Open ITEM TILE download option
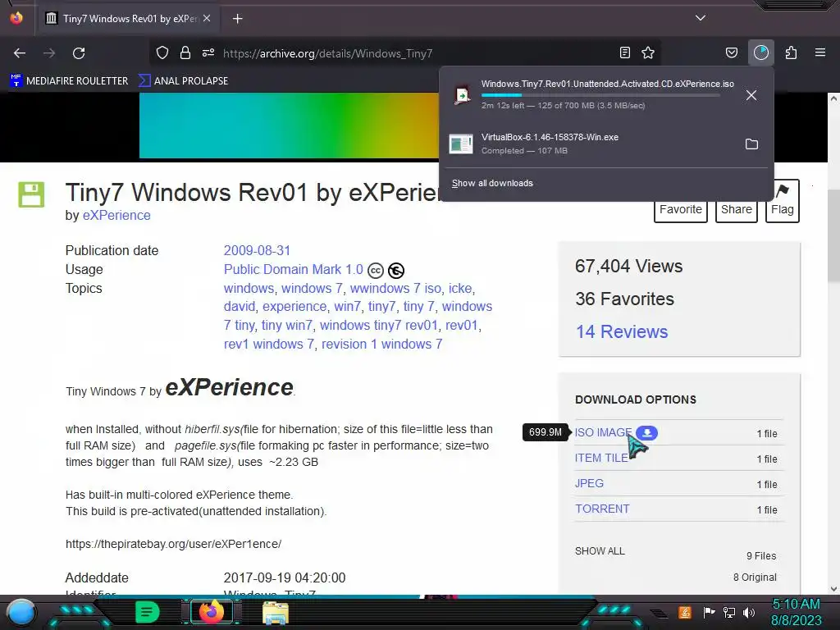Screen dimensions: 840x630 [x=601, y=458]
